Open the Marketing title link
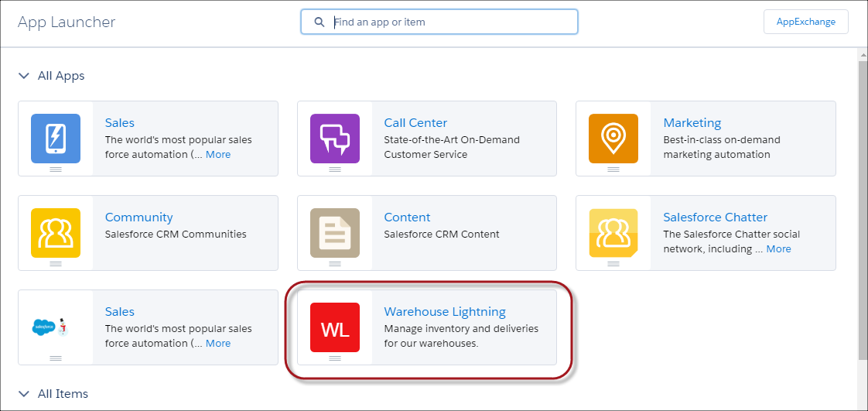 692,122
